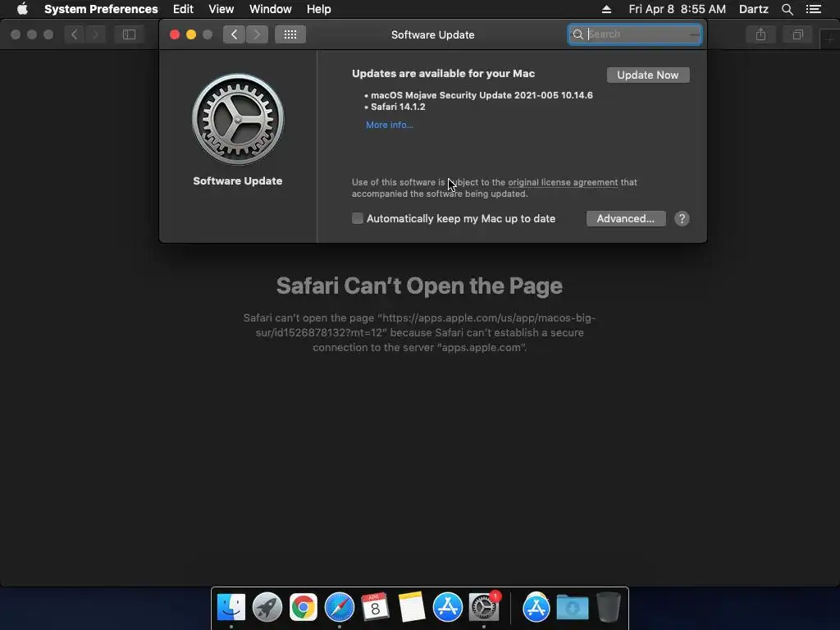Viewport: 840px width, 630px height.
Task: Click the date and time in menu bar
Action: click(x=677, y=9)
